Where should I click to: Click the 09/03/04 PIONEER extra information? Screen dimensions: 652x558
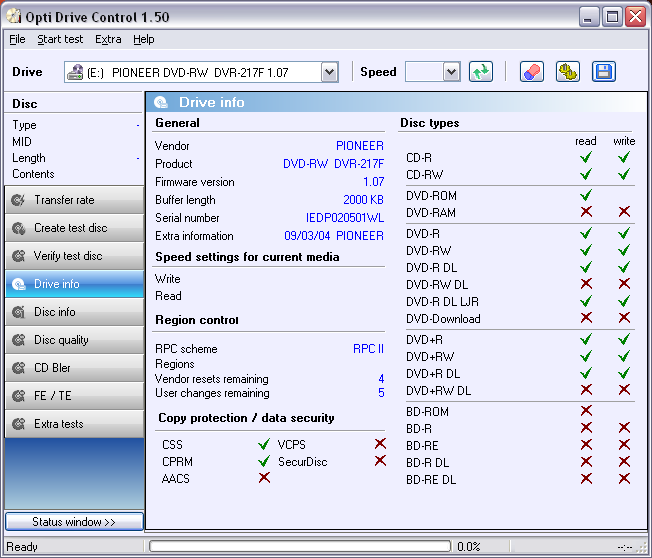[x=334, y=236]
